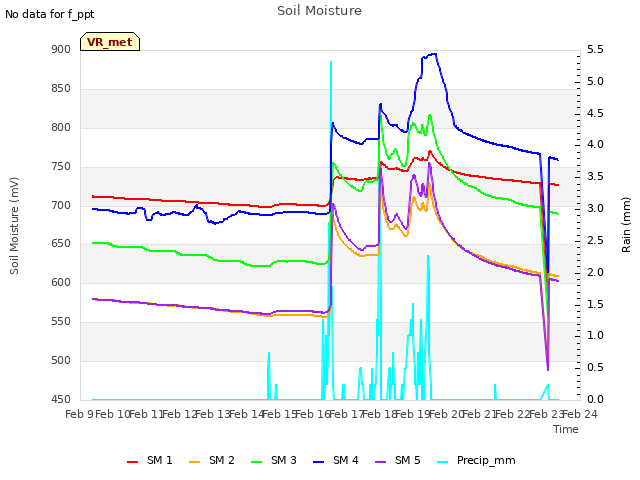Click the Precip_mm legend entry
This screenshot has width=640, height=480.
tap(476, 460)
